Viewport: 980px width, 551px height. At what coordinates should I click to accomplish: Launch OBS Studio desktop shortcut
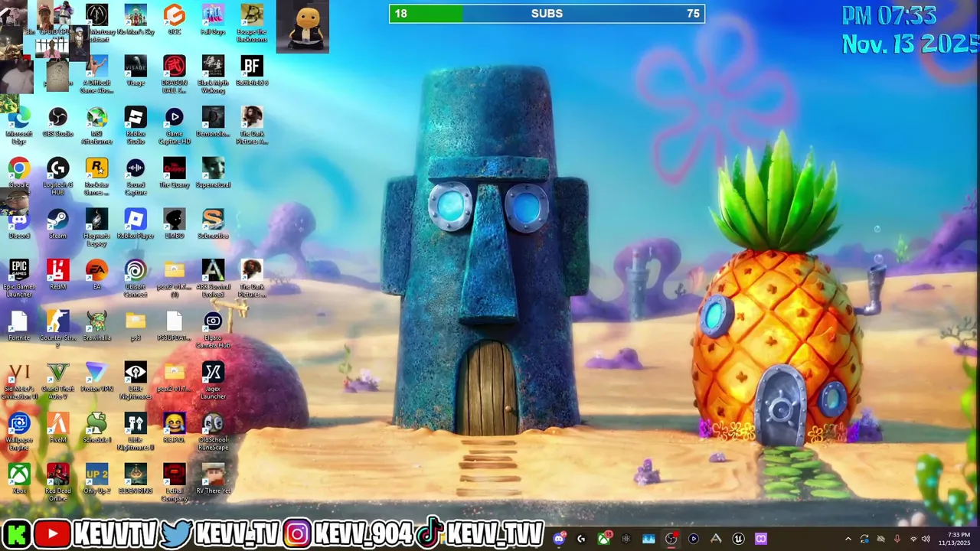(58, 122)
